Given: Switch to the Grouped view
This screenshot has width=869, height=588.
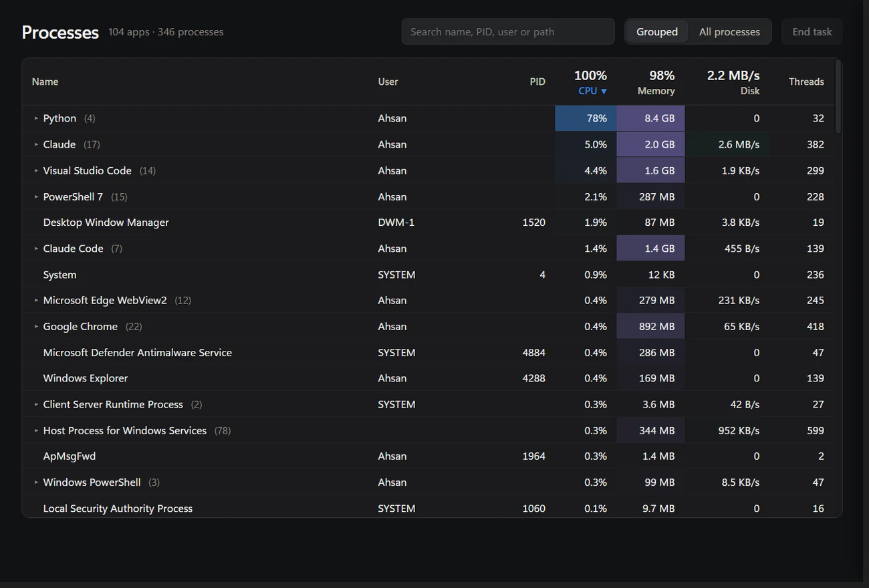Looking at the screenshot, I should [657, 31].
